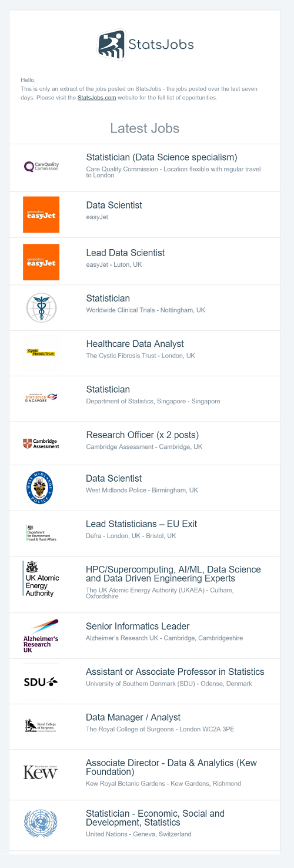Click the UK Atomic Energy Authority logo
Screen dimensions: 294x868
pos(41,579)
